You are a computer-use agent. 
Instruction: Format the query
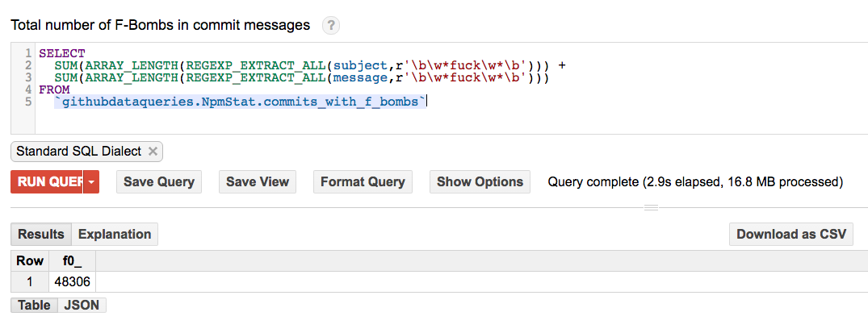point(363,182)
